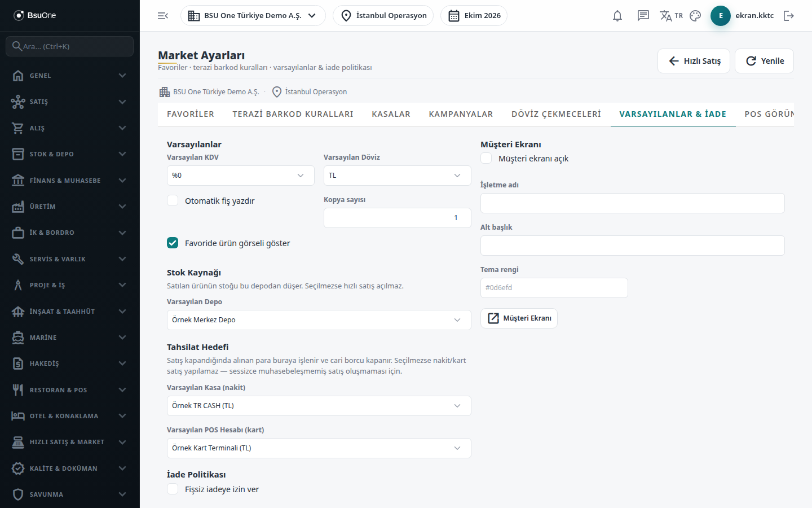This screenshot has height=508, width=812.
Task: Open the Alış cart section
Action: [x=70, y=128]
